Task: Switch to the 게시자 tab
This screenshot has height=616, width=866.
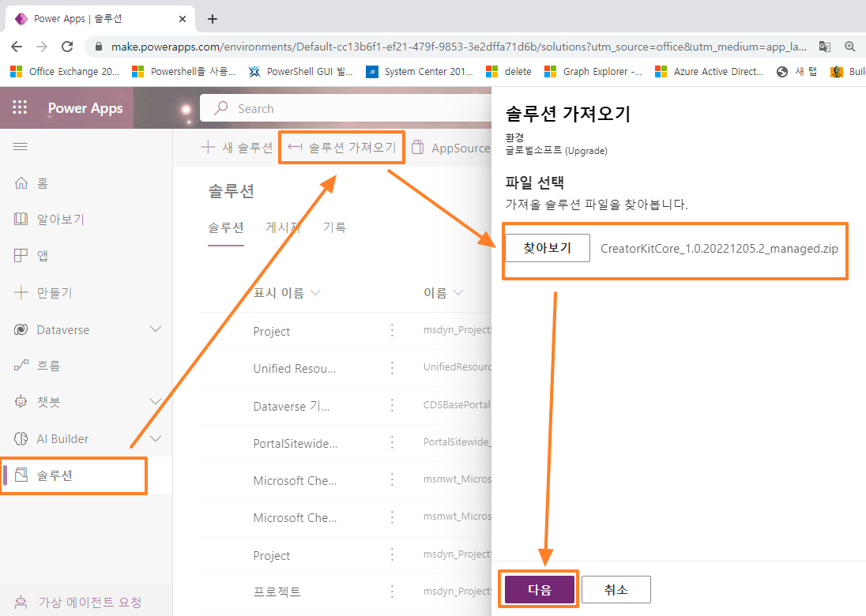Action: [x=284, y=227]
